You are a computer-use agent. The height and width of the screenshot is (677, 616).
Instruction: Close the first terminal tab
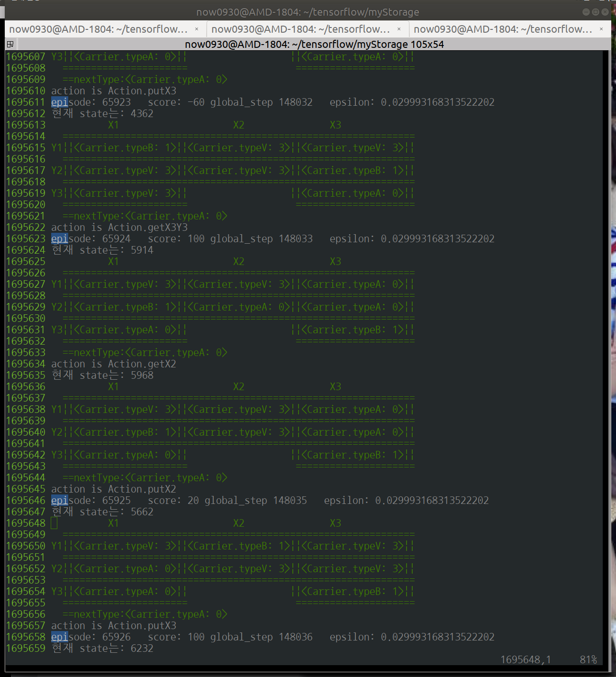coord(197,29)
